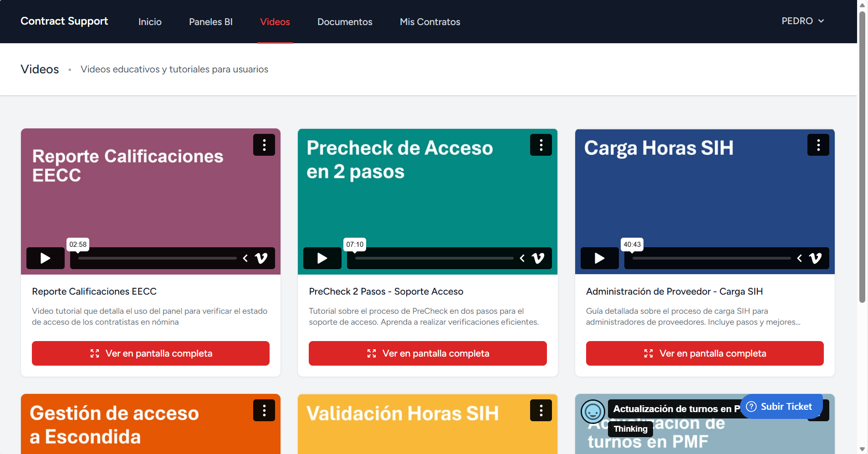Navigate to Mis Contratos
The image size is (868, 454).
coord(430,22)
